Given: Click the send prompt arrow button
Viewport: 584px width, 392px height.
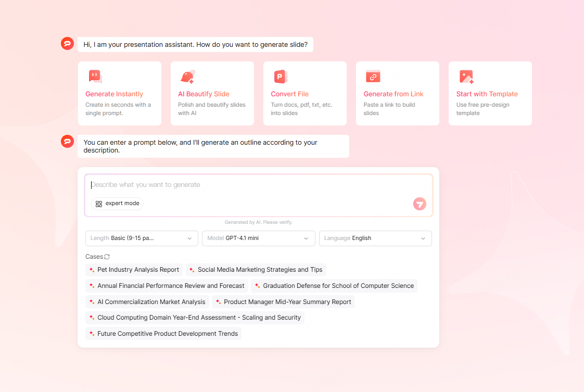Looking at the screenshot, I should point(420,204).
